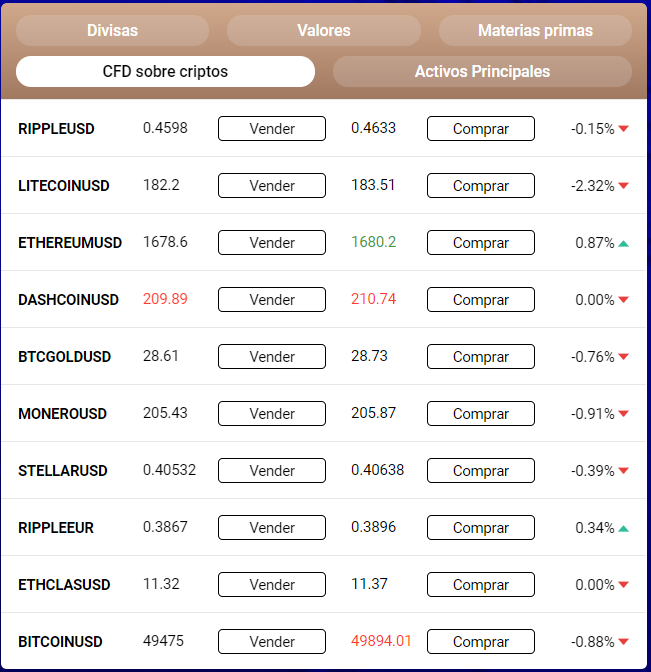Click the red down arrow for LITECOINUSD
Viewport: 651px width, 672px height.
tap(623, 186)
